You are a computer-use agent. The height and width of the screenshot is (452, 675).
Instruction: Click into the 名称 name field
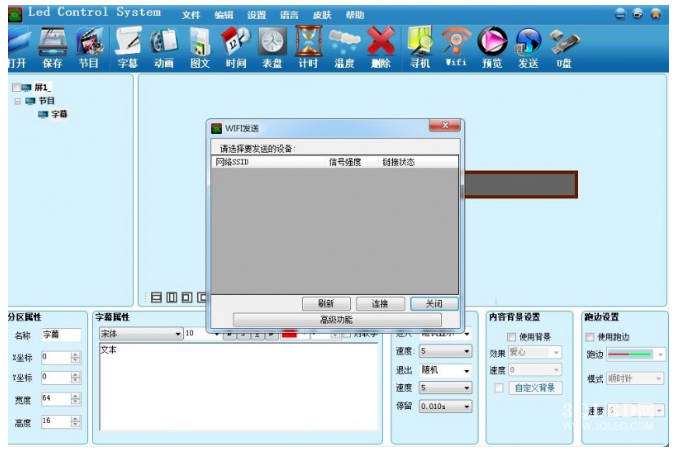pos(62,335)
